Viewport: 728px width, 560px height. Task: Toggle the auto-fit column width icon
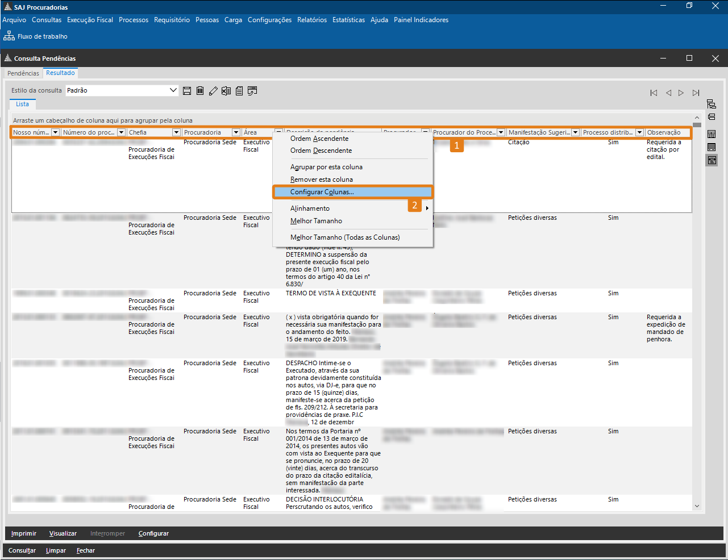click(x=712, y=160)
